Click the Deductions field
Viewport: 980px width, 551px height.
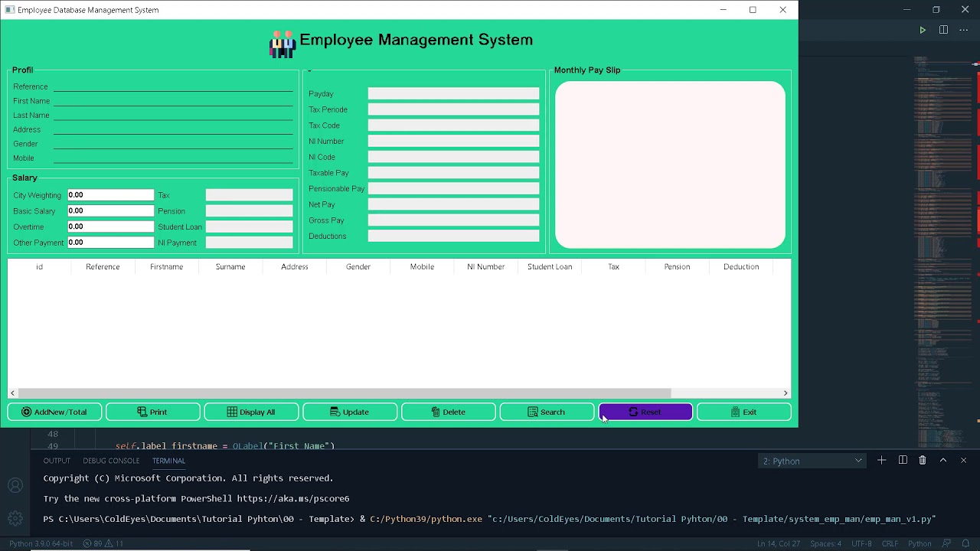point(453,236)
